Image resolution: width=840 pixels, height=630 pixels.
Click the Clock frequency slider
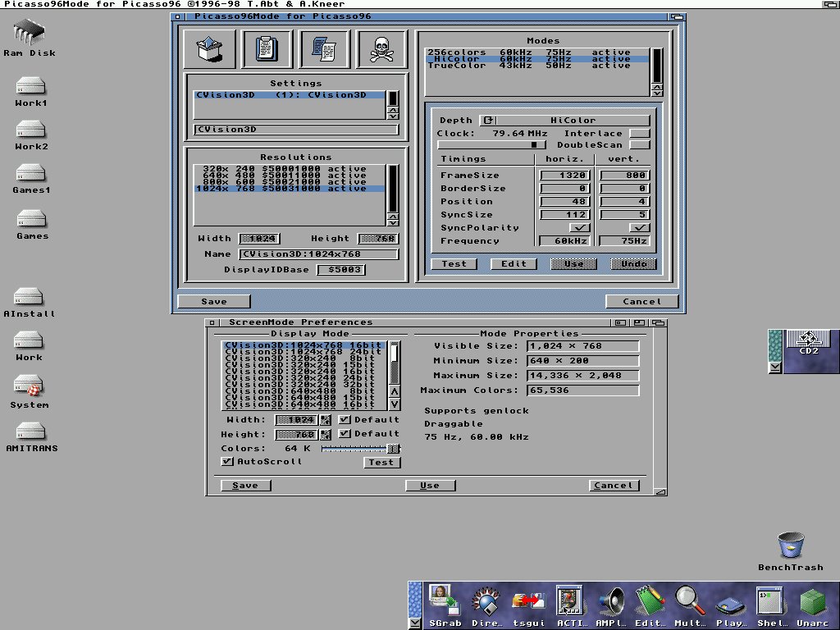tap(491, 145)
